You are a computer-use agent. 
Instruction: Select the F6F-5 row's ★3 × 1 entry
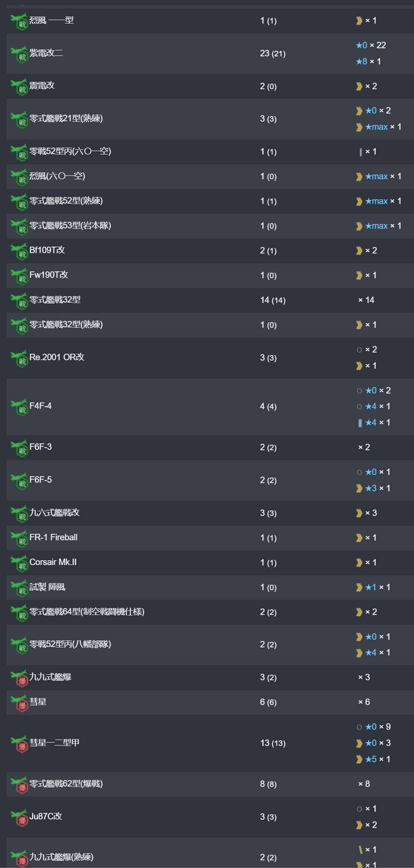pos(373,488)
